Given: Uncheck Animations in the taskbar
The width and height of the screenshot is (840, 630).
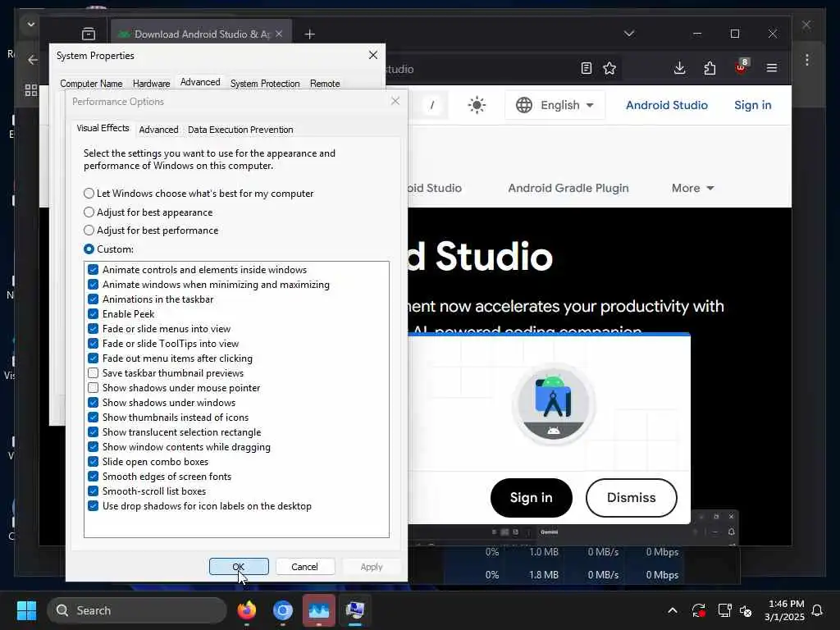Looking at the screenshot, I should pos(93,299).
